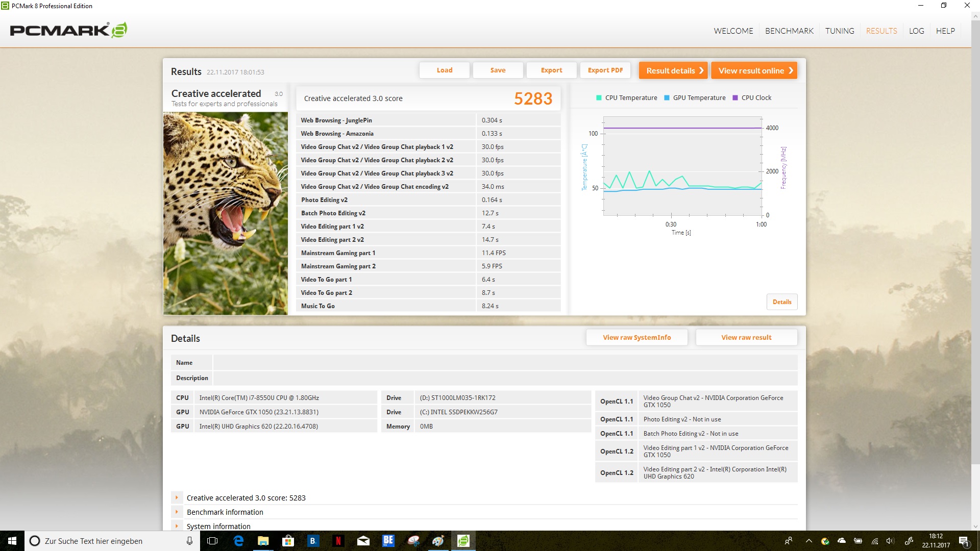The height and width of the screenshot is (551, 980).
Task: Click the volume icon in the system tray
Action: click(890, 541)
